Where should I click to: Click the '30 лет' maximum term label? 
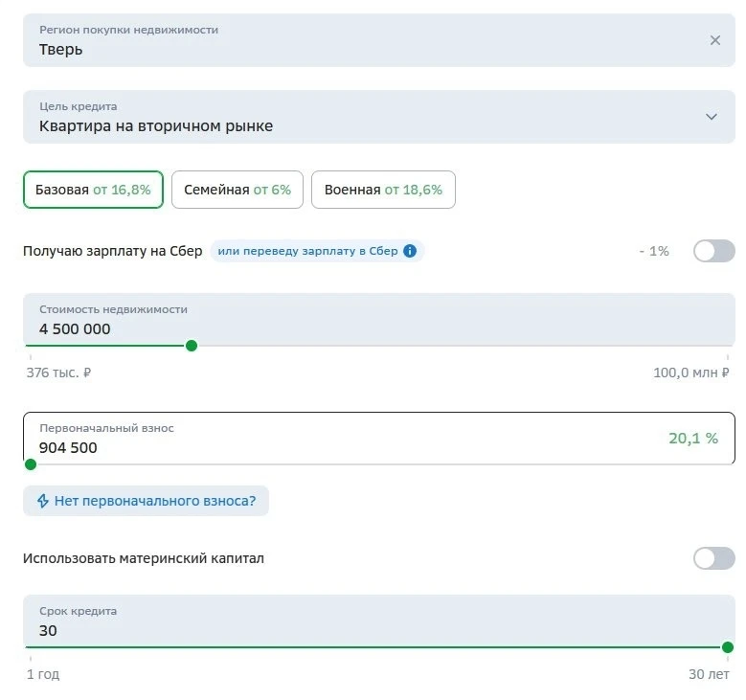[x=709, y=674]
